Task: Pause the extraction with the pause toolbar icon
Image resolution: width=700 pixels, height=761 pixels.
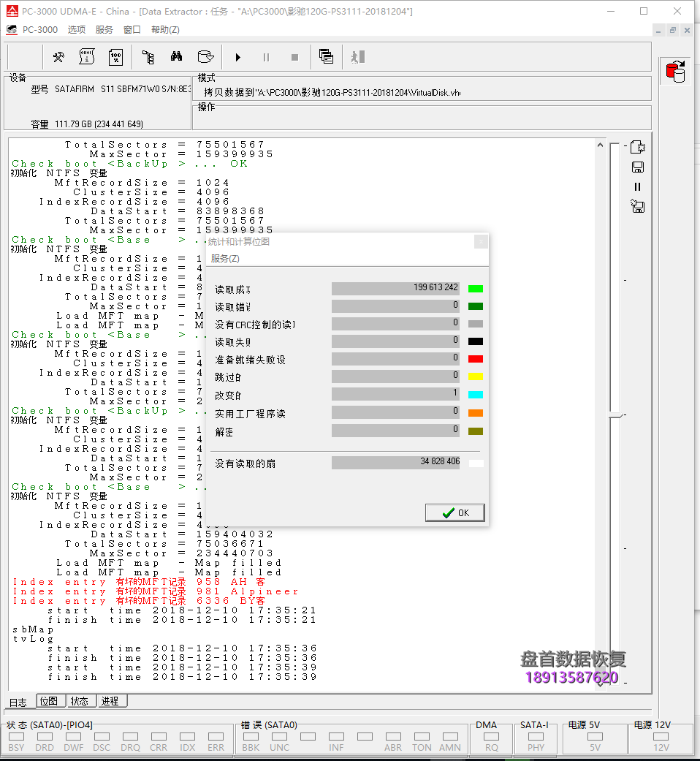Action: (x=266, y=57)
